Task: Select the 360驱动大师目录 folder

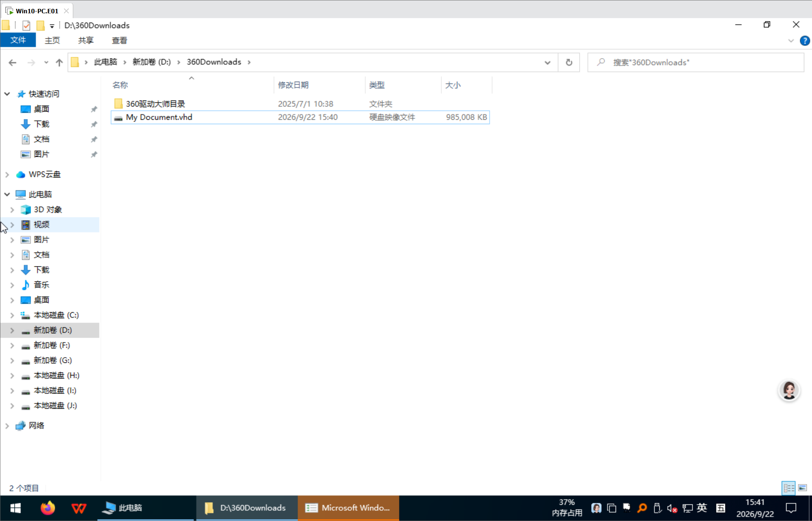Action: pos(300,104)
